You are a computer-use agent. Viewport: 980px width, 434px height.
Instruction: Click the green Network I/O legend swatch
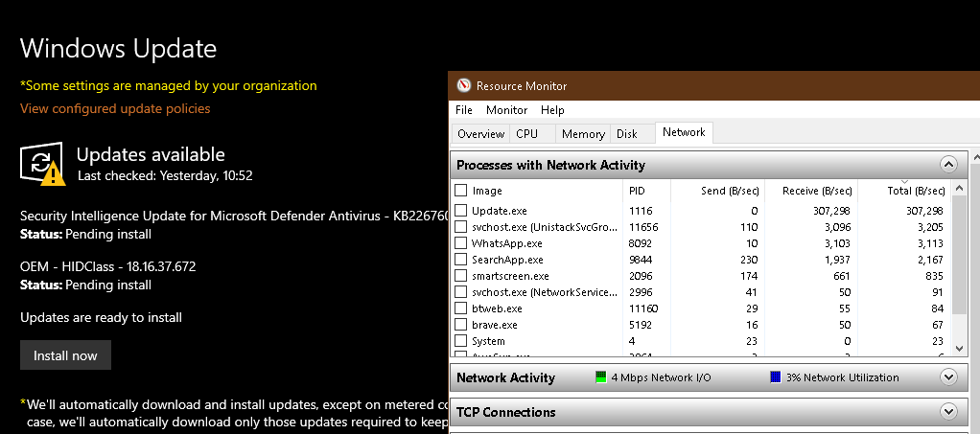(600, 377)
